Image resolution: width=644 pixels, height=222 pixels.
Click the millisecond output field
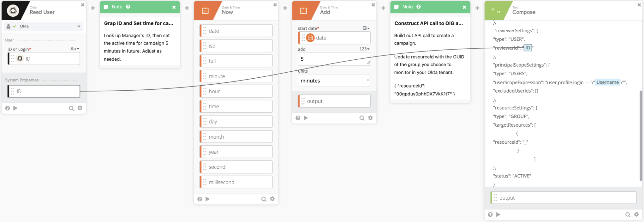point(237,182)
